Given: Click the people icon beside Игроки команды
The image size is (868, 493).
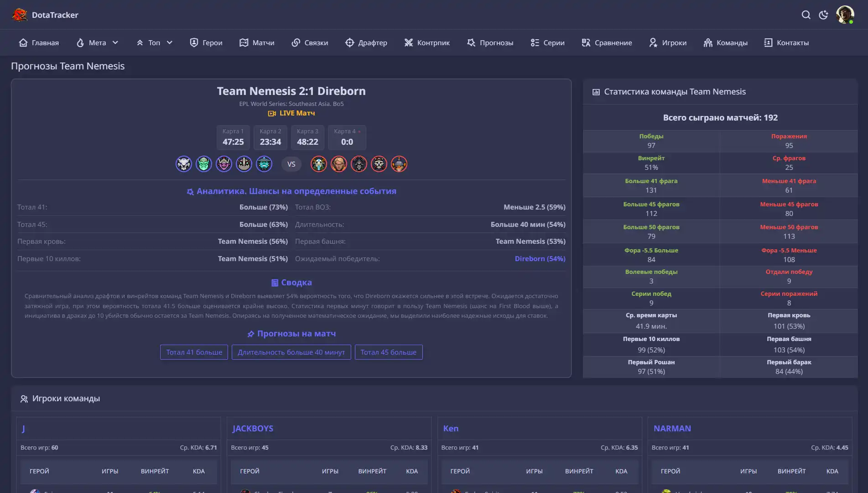Looking at the screenshot, I should (24, 399).
